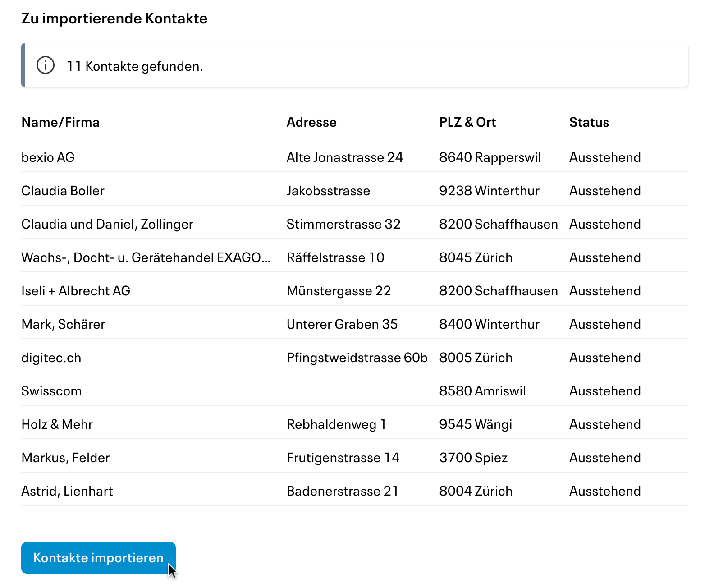
Task: Click the Status column header
Action: [x=589, y=122]
